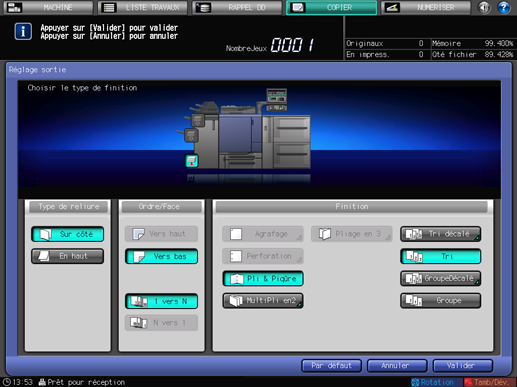Confirm settings with Valider
517x387 pixels.
(463, 366)
